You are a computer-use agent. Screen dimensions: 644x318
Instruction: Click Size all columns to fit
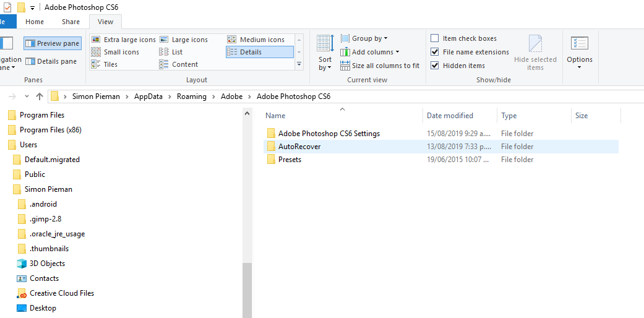click(x=380, y=66)
